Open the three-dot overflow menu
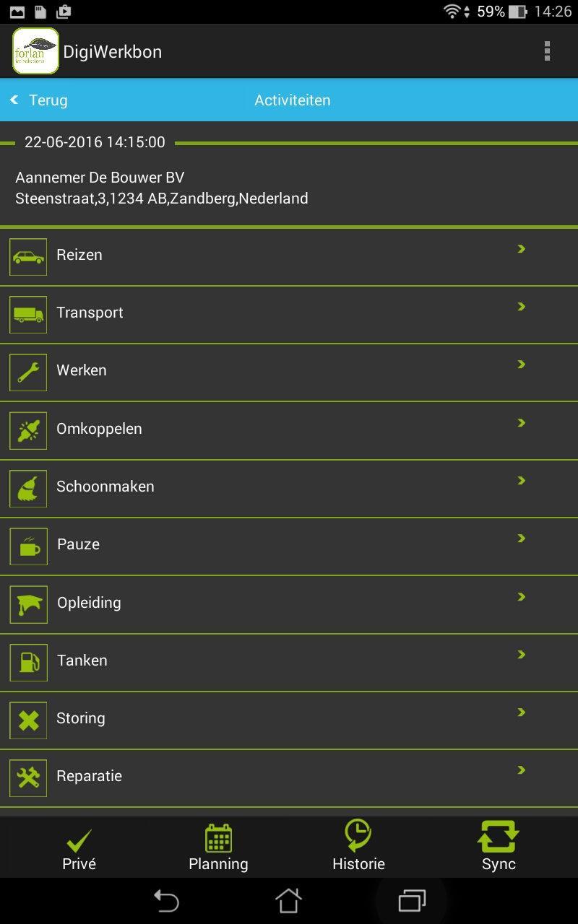The width and height of the screenshot is (578, 924). point(547,51)
